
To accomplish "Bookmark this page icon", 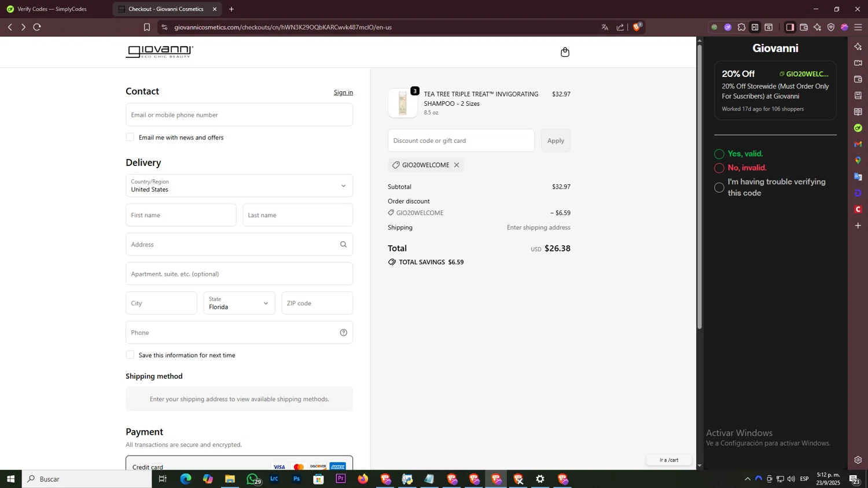I will point(147,27).
